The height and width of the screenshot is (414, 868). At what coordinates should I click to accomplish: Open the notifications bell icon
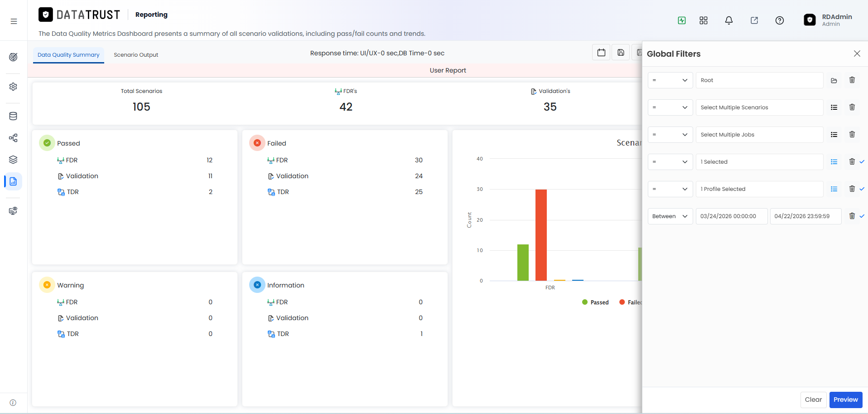pos(728,20)
